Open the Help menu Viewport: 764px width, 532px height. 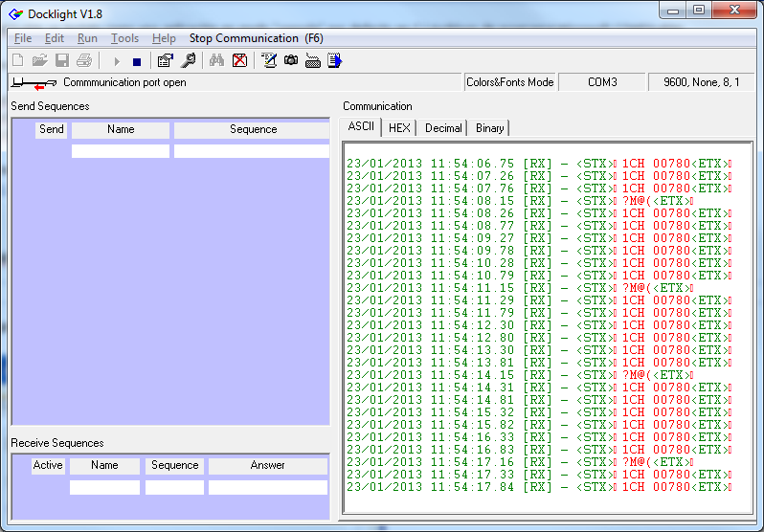pyautogui.click(x=164, y=38)
